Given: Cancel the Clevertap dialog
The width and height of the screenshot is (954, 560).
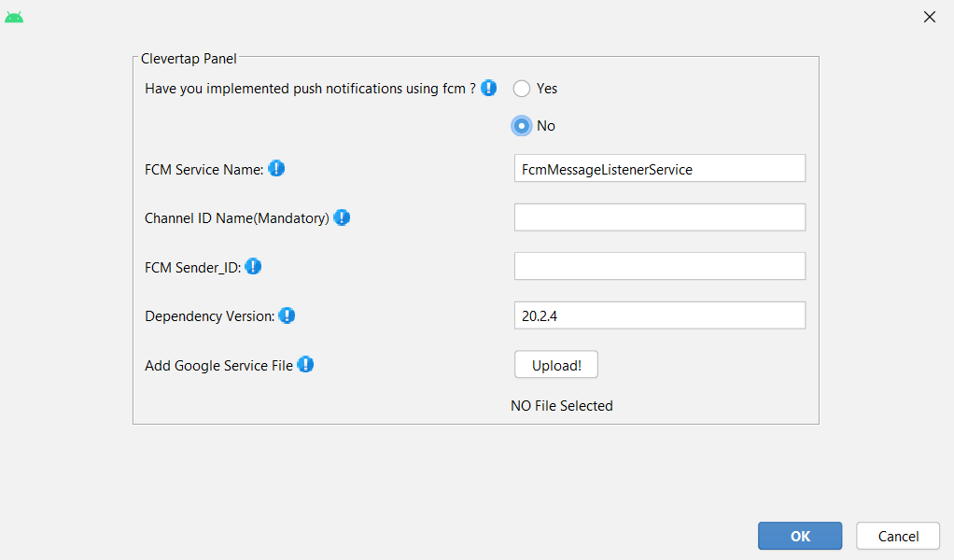Looking at the screenshot, I should (898, 536).
